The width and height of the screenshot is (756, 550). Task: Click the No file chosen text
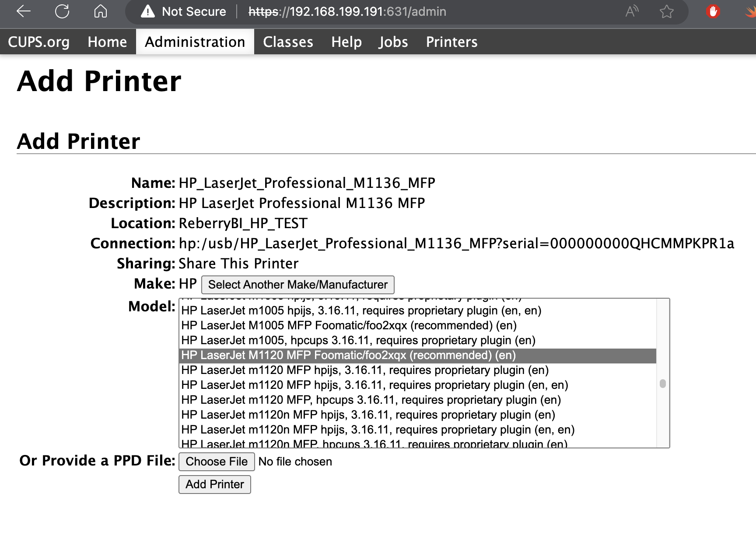pos(295,462)
